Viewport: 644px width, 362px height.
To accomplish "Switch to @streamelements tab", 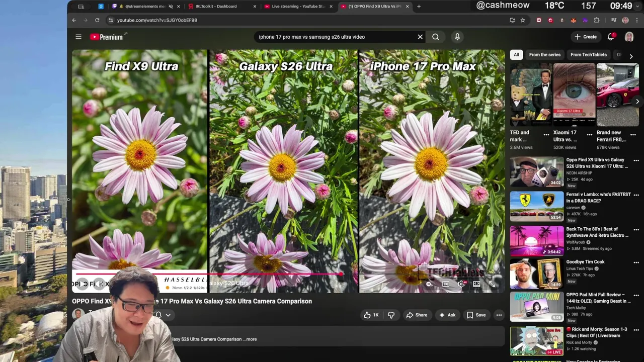I will [x=146, y=7].
